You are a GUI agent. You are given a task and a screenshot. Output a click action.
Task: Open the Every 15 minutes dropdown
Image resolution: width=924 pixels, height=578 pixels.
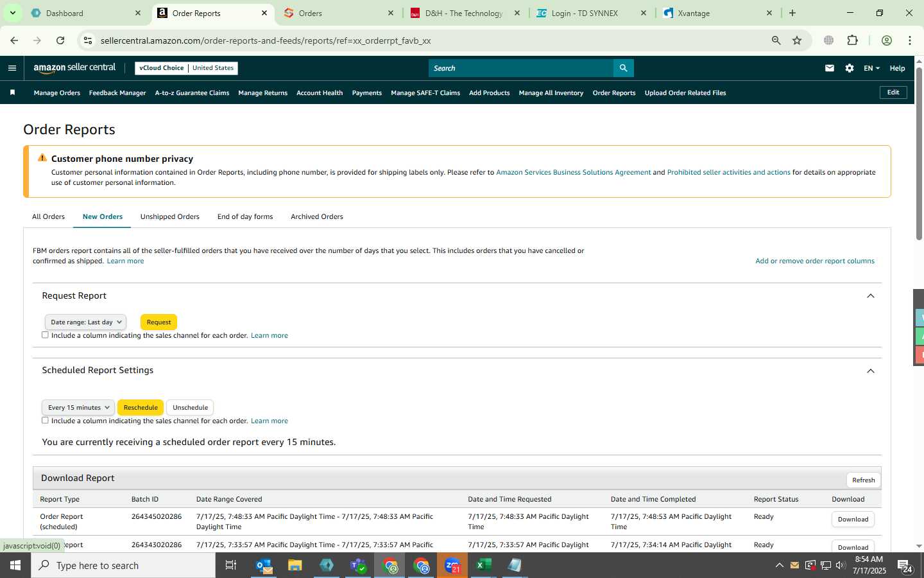[78, 407]
